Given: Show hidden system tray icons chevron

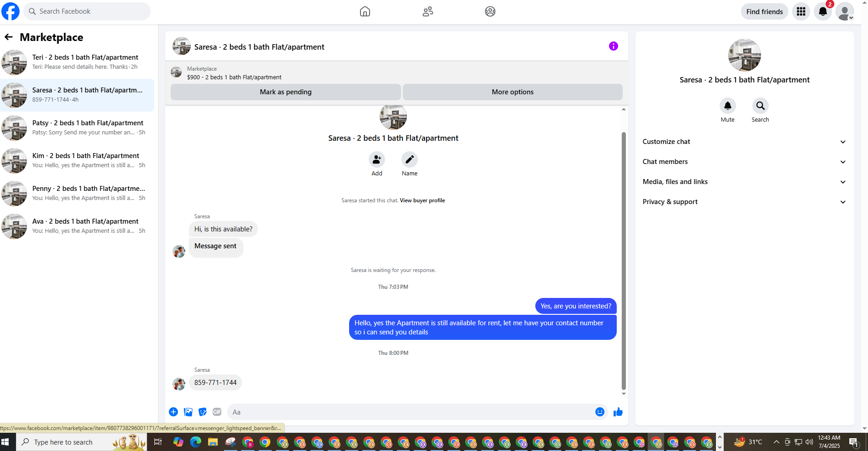Looking at the screenshot, I should pos(776,442).
